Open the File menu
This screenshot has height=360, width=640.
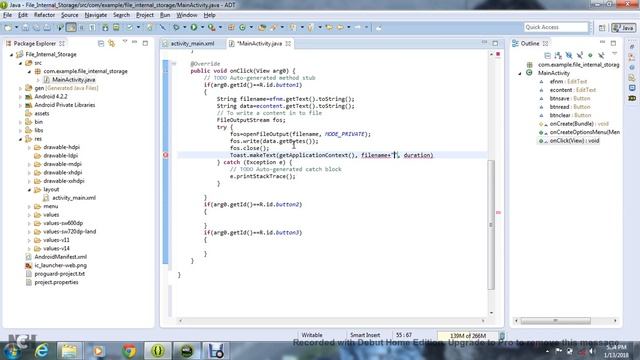tap(7, 15)
